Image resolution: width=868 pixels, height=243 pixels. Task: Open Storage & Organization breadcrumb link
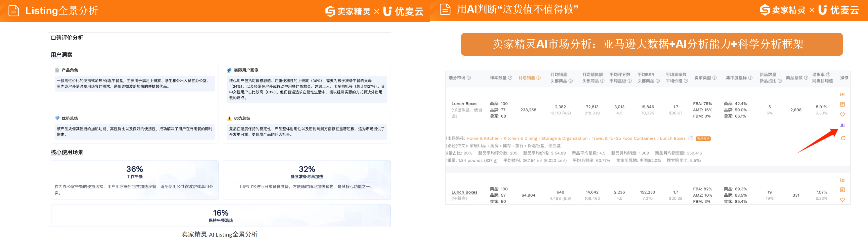[x=564, y=138]
